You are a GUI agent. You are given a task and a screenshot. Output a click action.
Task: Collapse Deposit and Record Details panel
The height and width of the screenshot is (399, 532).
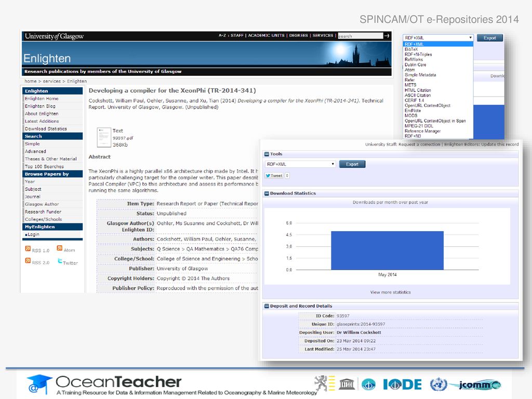coord(267,306)
